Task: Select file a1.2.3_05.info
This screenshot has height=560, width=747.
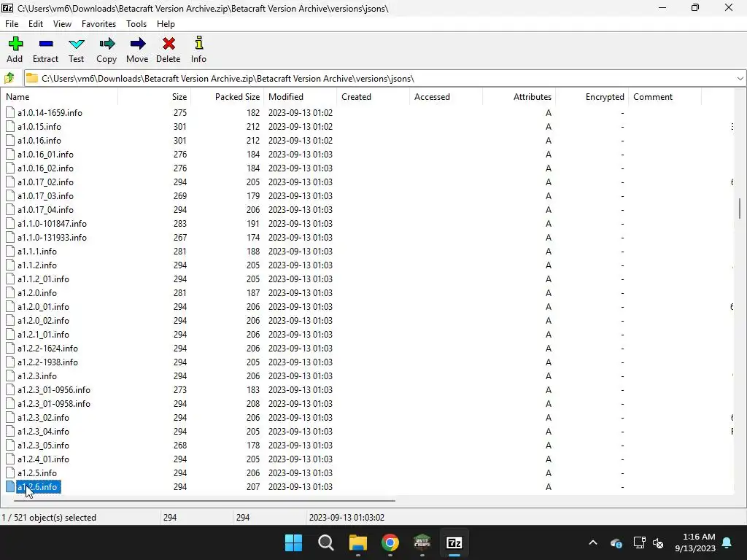Action: 43,446
